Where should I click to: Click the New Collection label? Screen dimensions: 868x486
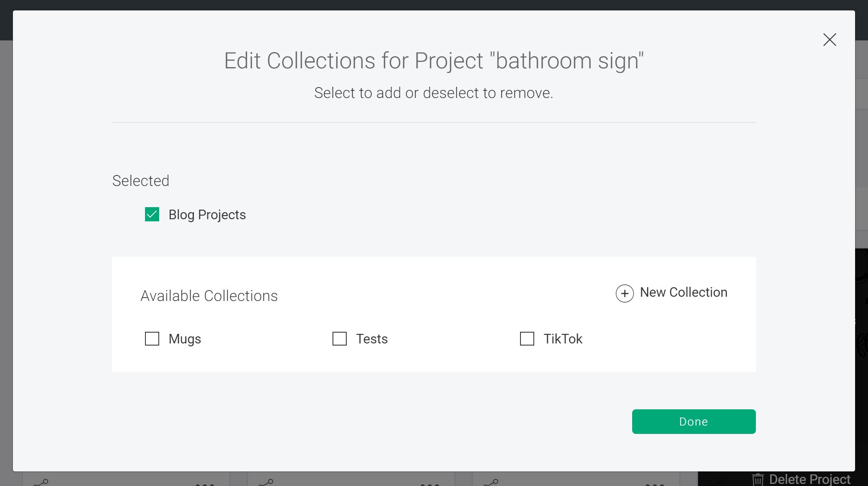click(x=683, y=292)
